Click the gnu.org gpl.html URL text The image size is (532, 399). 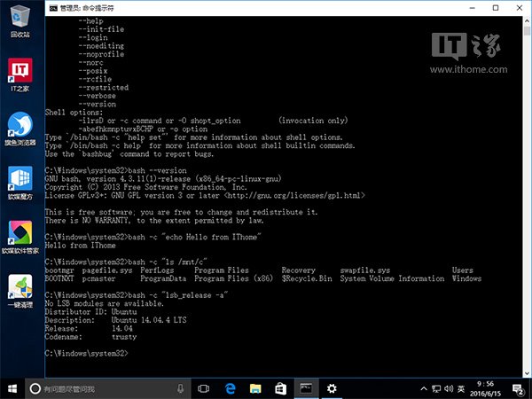294,195
